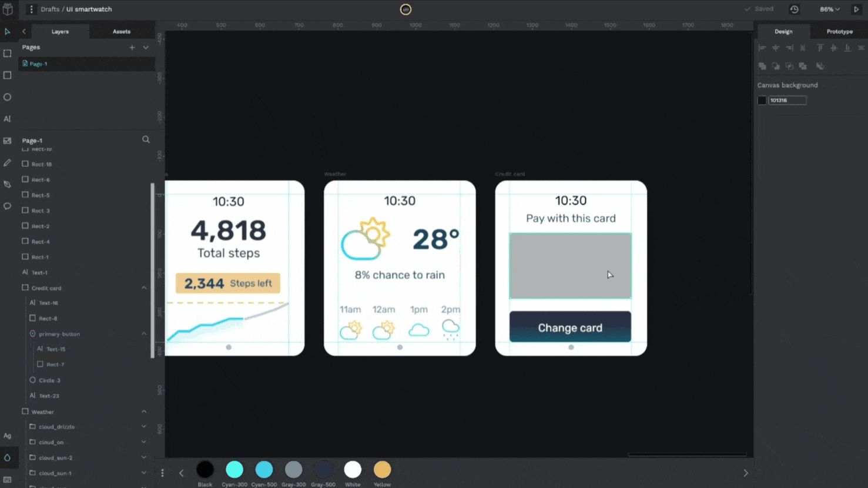The image size is (868, 488).
Task: Select the Rectangle tool
Action: pos(8,75)
